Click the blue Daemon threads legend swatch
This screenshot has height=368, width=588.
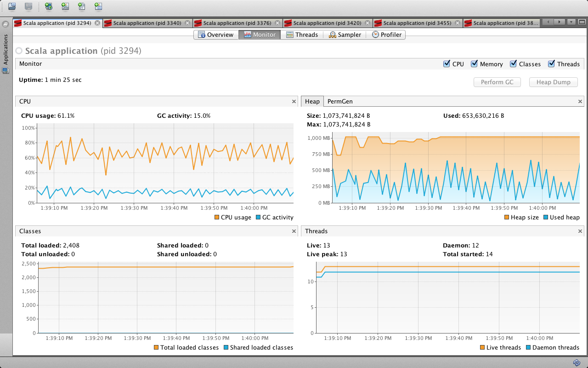528,348
